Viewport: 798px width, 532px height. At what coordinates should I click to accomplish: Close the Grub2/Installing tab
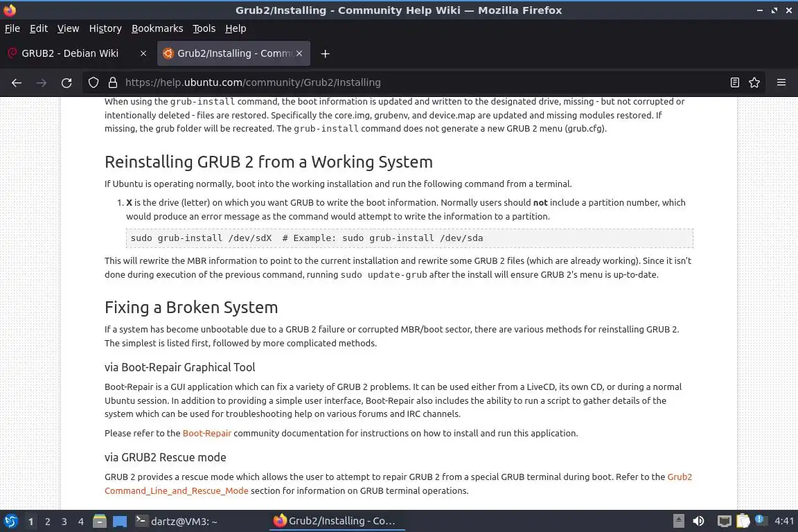[x=299, y=53]
